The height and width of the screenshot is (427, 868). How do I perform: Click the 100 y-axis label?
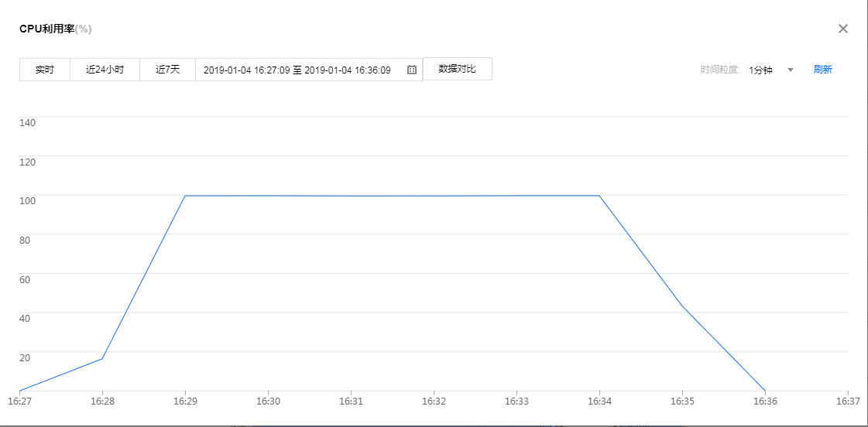[27, 200]
